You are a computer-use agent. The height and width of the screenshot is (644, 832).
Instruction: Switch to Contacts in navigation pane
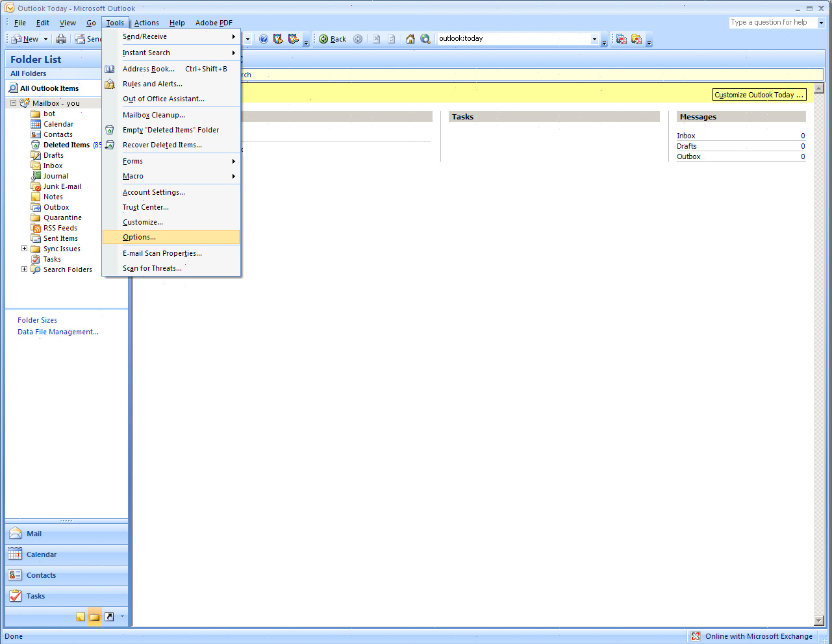pyautogui.click(x=66, y=576)
